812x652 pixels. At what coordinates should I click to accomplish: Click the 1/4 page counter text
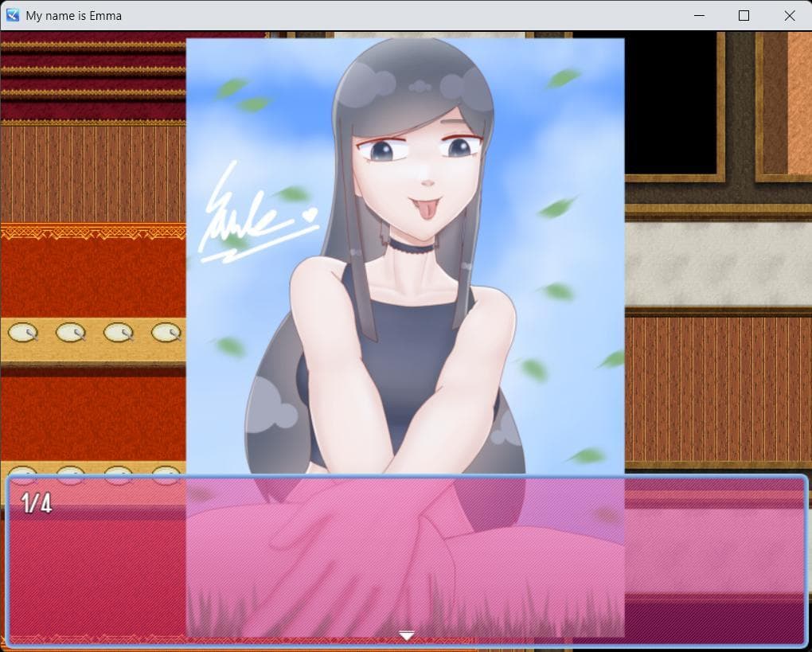(37, 503)
